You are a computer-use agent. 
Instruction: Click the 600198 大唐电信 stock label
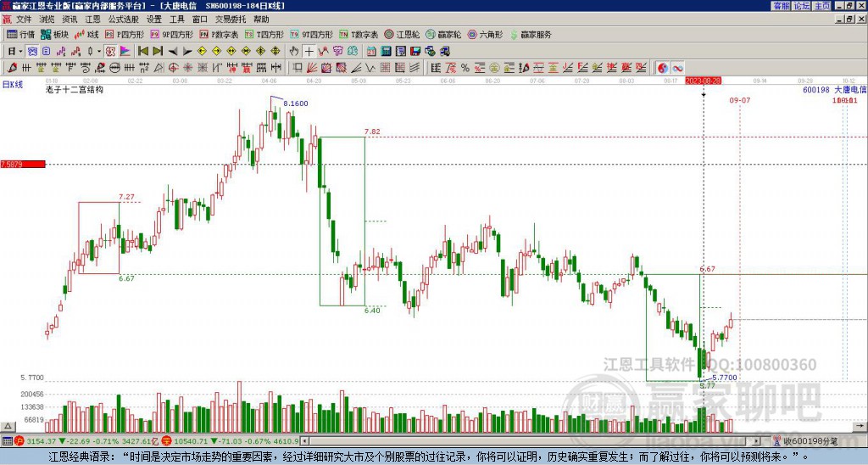click(x=835, y=89)
